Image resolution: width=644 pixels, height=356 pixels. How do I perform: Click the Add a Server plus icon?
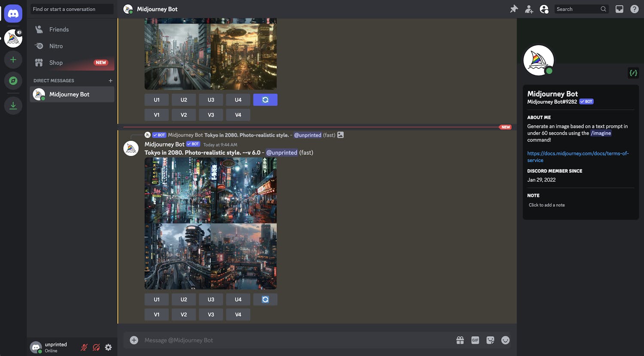point(13,60)
